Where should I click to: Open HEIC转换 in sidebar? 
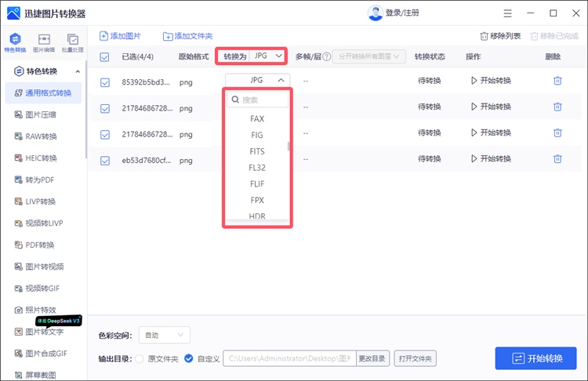tap(35, 158)
